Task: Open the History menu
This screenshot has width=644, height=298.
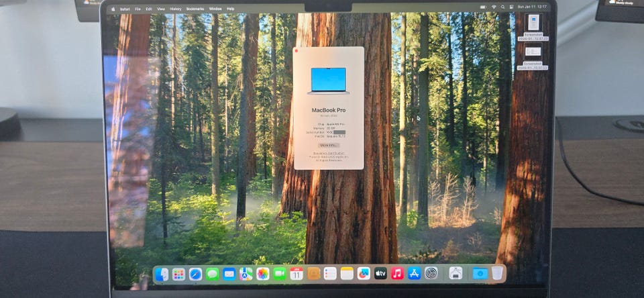Action: coord(175,9)
